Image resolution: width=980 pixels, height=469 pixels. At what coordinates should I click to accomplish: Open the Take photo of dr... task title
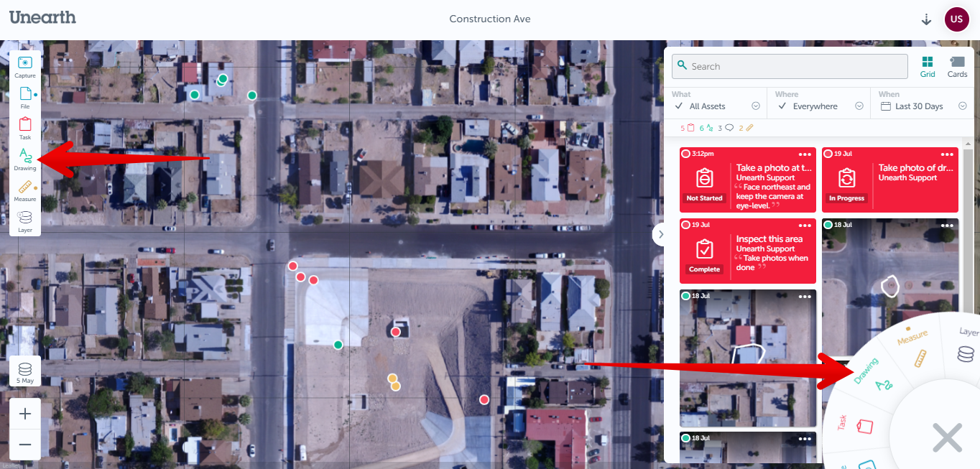916,167
